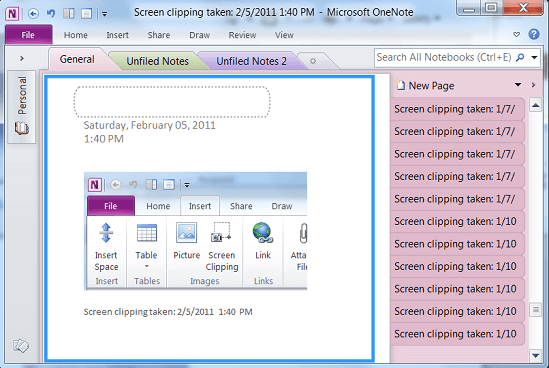Collapse the page tabs pane with chevron
549x368 pixels.
(533, 85)
